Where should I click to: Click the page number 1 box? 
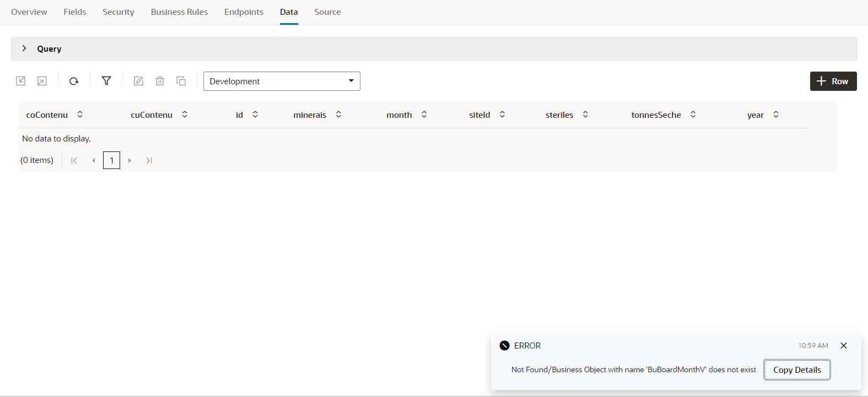tap(111, 160)
